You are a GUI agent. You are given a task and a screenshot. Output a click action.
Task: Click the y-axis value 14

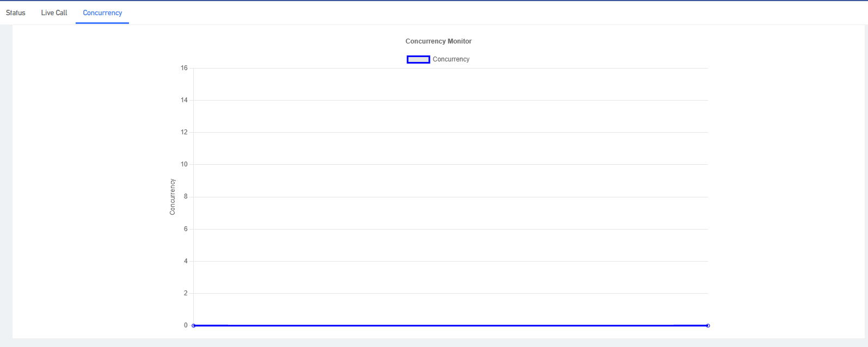pyautogui.click(x=184, y=100)
